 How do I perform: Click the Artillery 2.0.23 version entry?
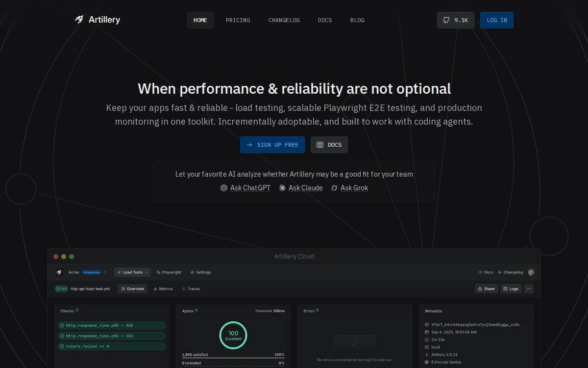(x=444, y=355)
